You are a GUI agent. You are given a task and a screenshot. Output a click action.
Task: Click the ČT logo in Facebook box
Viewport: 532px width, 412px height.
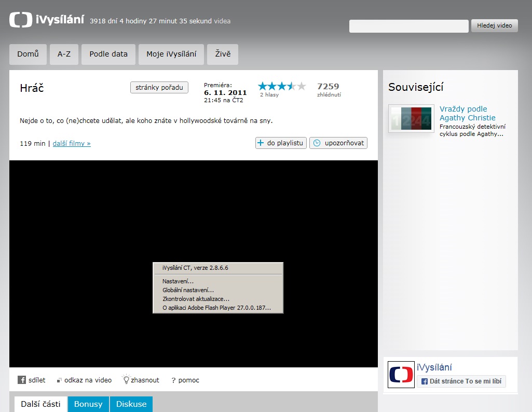tap(401, 375)
